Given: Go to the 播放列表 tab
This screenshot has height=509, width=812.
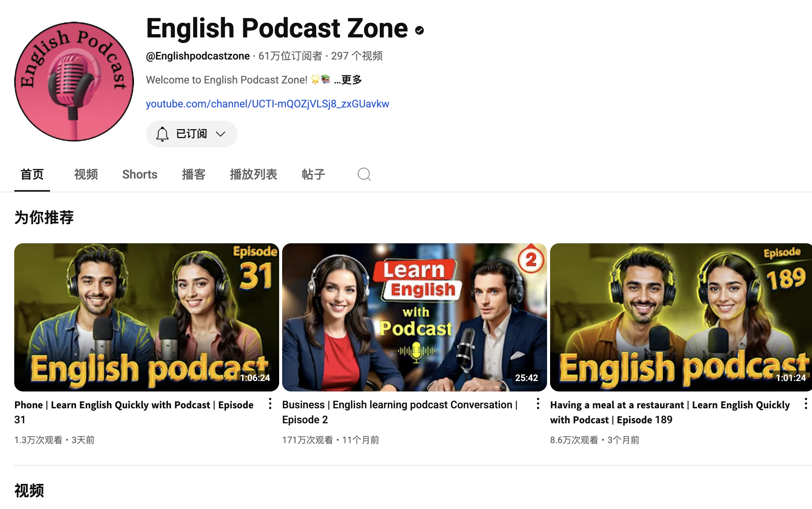Looking at the screenshot, I should click(x=254, y=174).
